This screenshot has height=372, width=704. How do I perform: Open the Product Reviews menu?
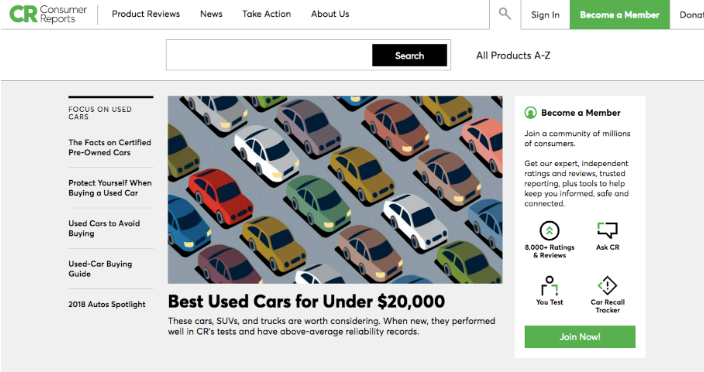[146, 14]
